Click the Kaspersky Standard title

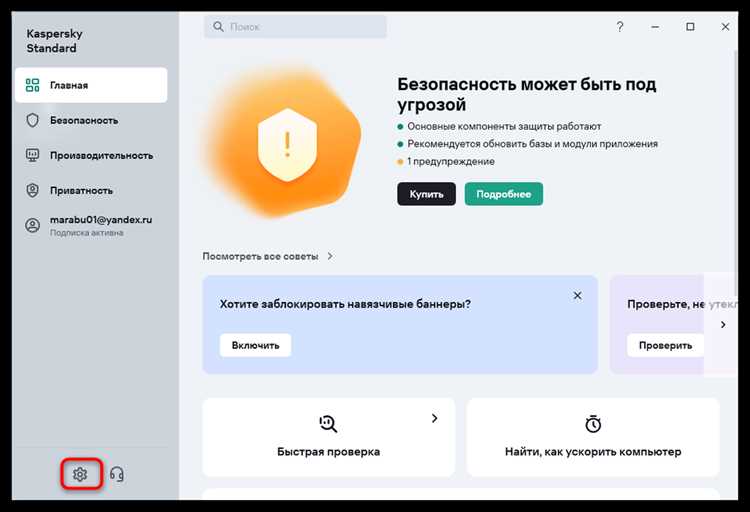54,41
